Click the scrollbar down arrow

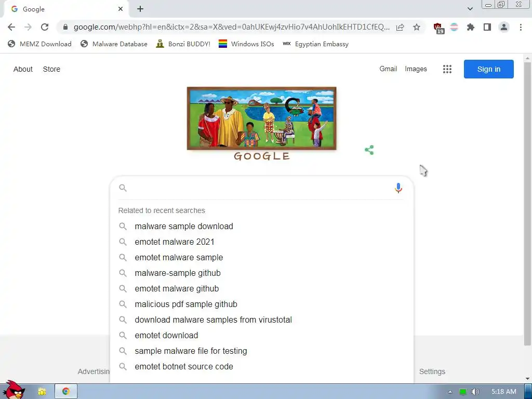click(x=528, y=379)
